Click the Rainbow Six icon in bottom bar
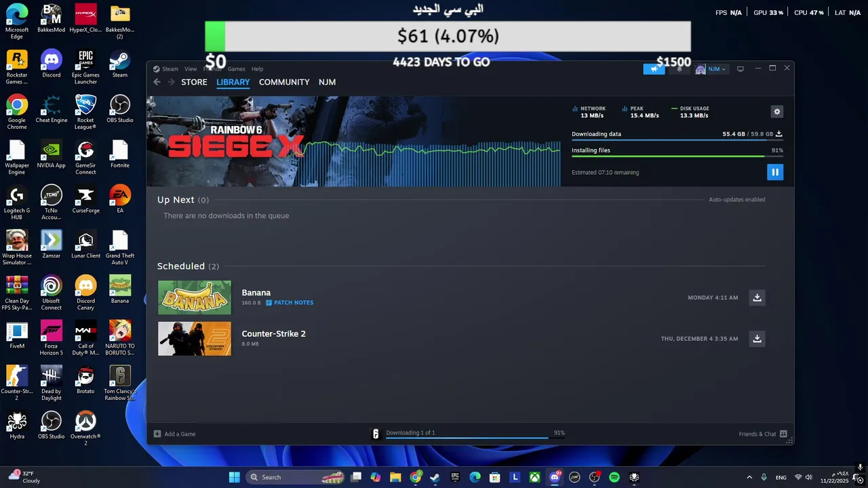The image size is (868, 488). tap(376, 434)
